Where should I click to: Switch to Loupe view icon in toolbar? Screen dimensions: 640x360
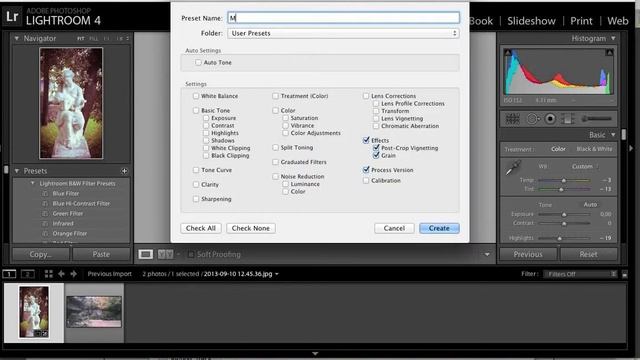click(146, 254)
